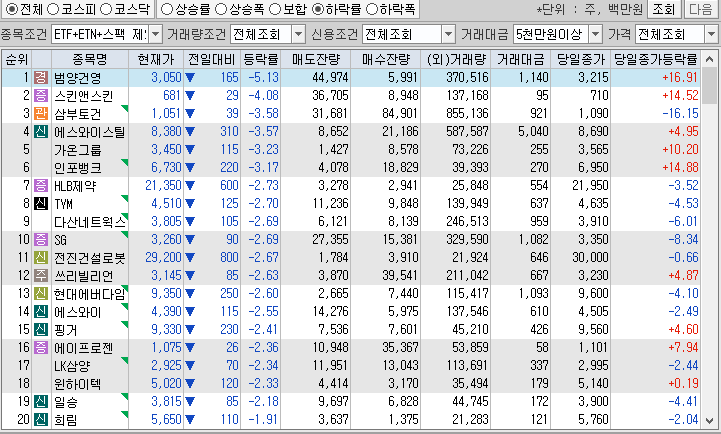The image size is (721, 434).
Task: Click the 신 badge icon next to 전진건설로봇
Action: click(x=41, y=257)
